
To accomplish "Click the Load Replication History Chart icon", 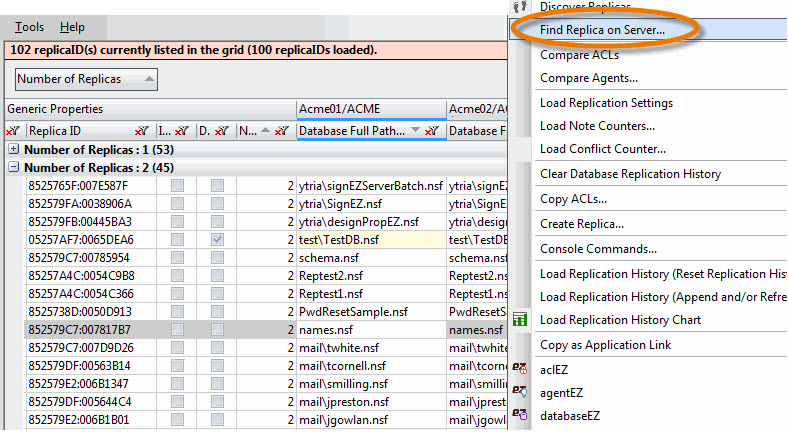I will [x=520, y=320].
